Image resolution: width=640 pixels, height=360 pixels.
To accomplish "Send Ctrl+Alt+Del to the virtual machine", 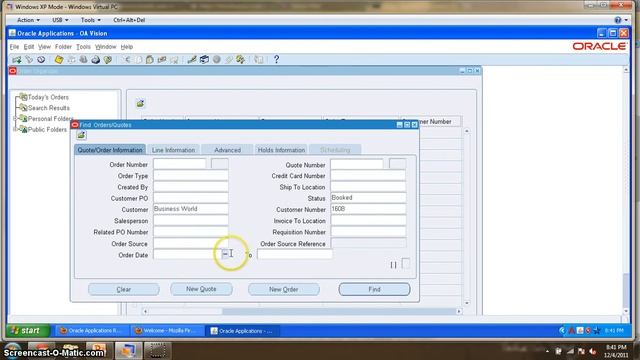I will pyautogui.click(x=129, y=20).
